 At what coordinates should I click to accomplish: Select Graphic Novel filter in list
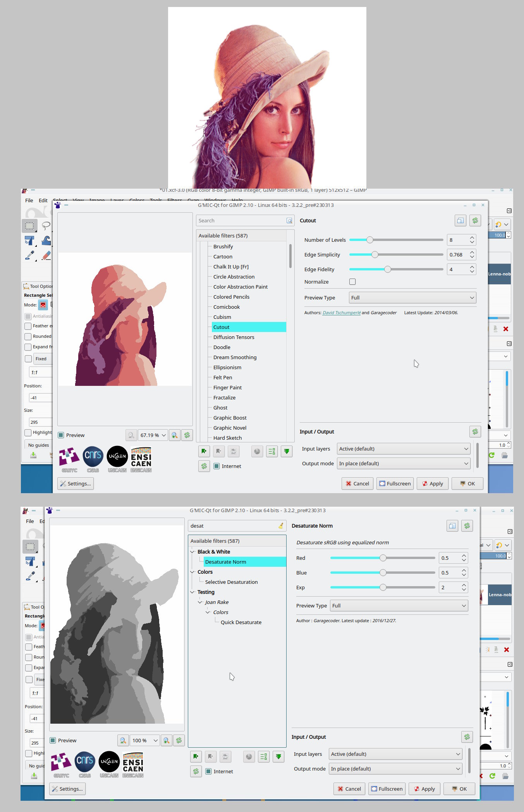(x=230, y=428)
